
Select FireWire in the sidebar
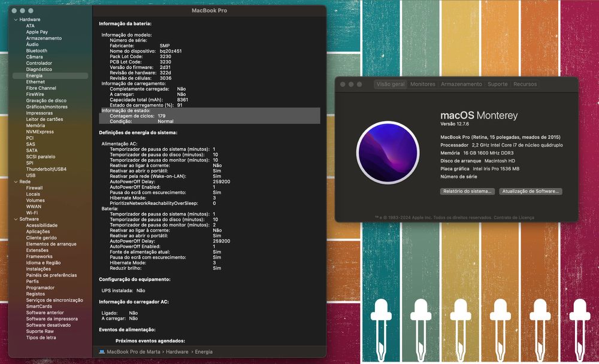(35, 95)
